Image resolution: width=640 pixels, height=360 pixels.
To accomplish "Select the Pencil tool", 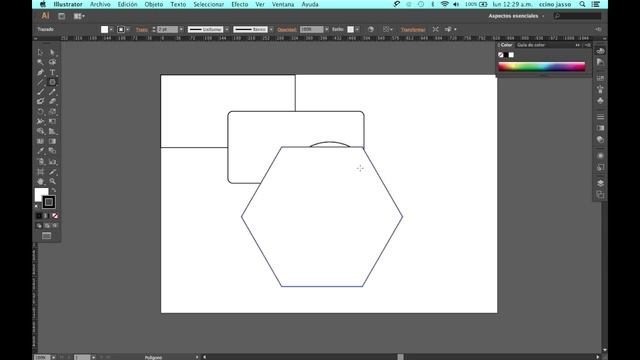I will click(52, 92).
